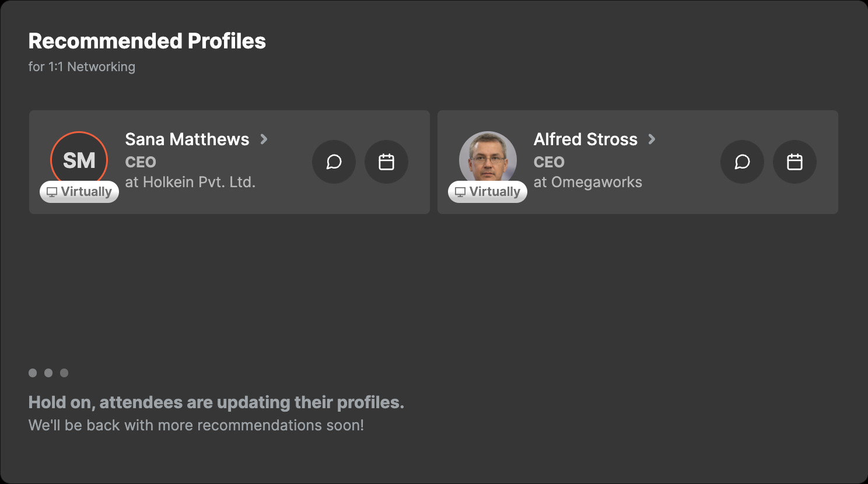The height and width of the screenshot is (484, 868).
Task: Click Alfred Stross' profile photo
Action: (x=488, y=159)
